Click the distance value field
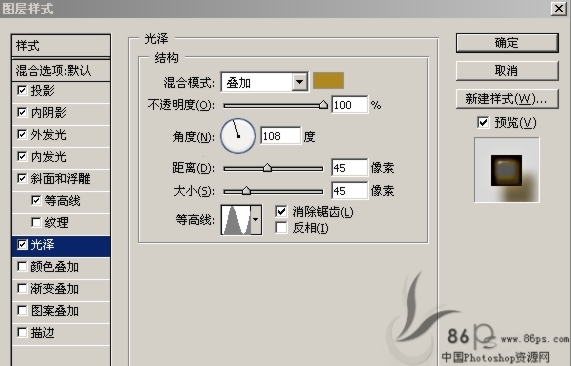 [350, 168]
